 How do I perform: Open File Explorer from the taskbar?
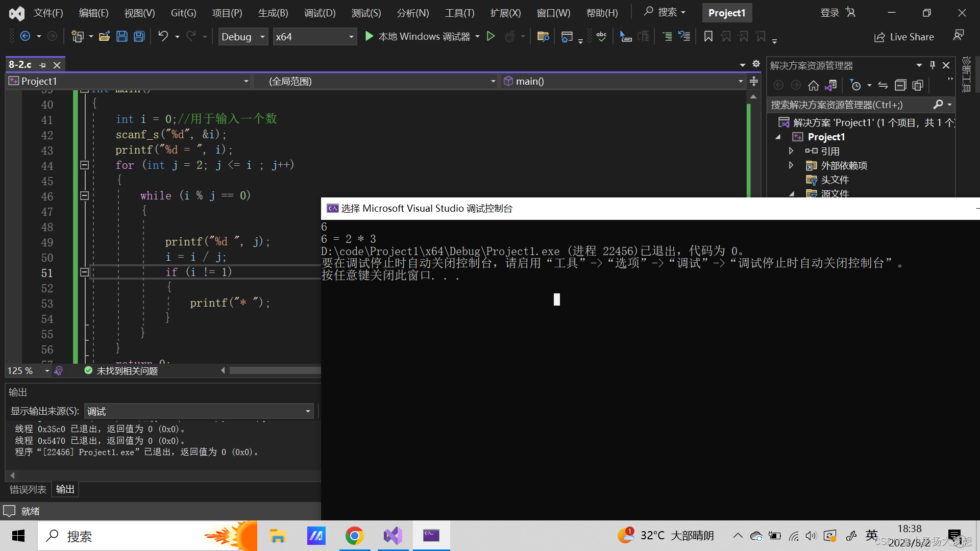coord(278,536)
